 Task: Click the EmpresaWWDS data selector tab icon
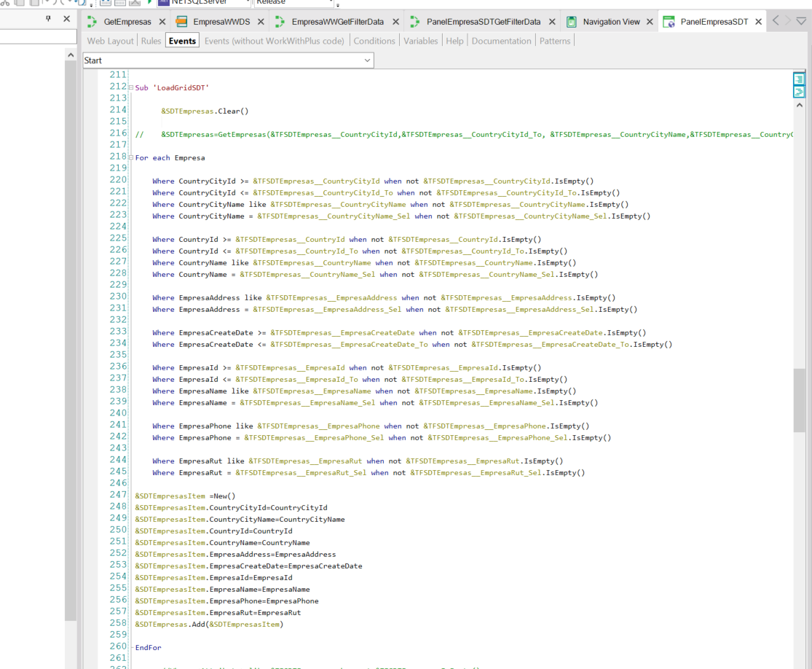point(181,22)
